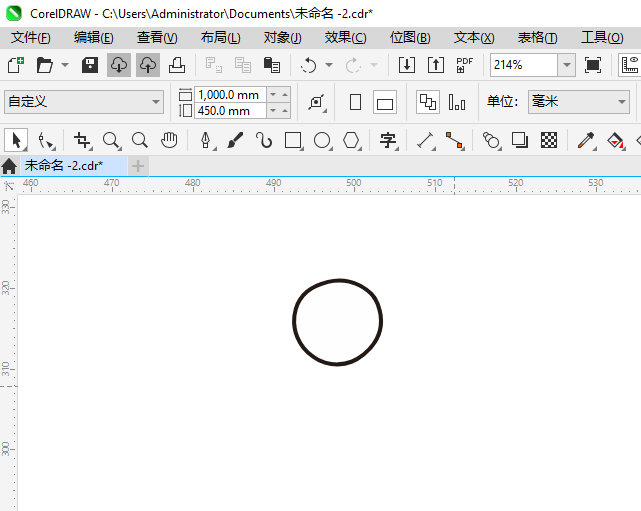Select the Interactive Fill tool

click(615, 140)
